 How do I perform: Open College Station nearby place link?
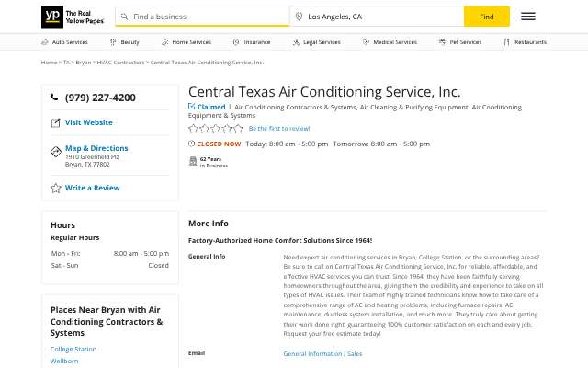[73, 349]
